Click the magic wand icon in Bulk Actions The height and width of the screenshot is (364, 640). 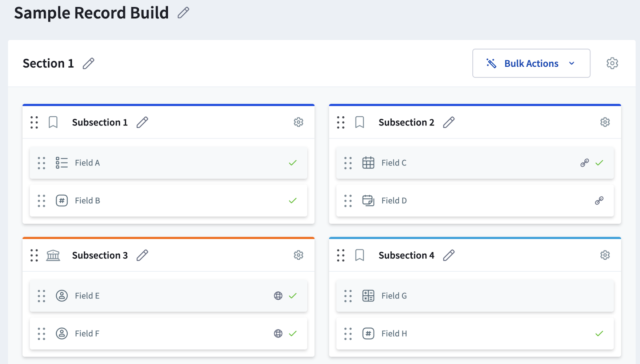point(490,63)
